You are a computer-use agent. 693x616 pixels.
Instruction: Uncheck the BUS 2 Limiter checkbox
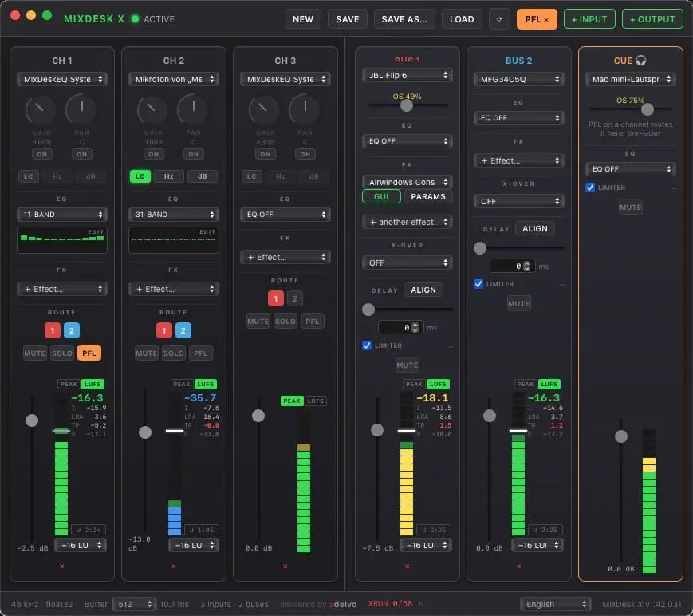point(478,284)
